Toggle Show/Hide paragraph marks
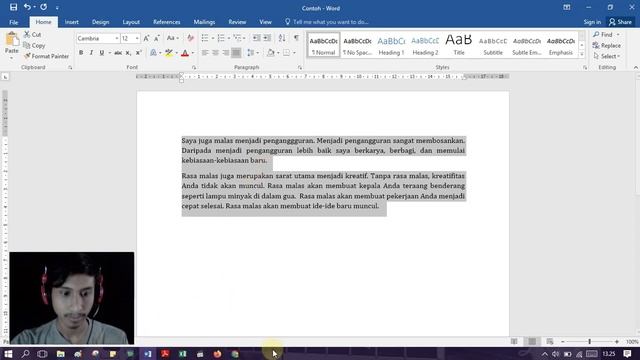Image resolution: width=640 pixels, height=360 pixels. [296, 38]
